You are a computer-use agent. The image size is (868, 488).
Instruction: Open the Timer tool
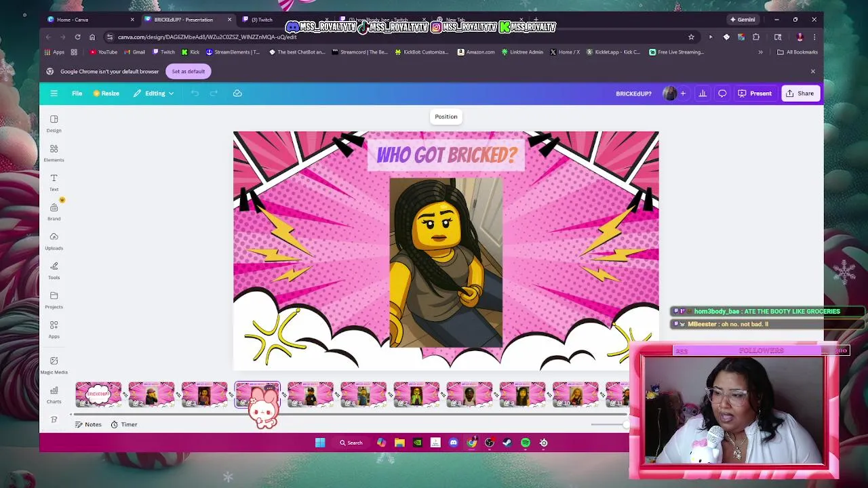click(x=123, y=424)
